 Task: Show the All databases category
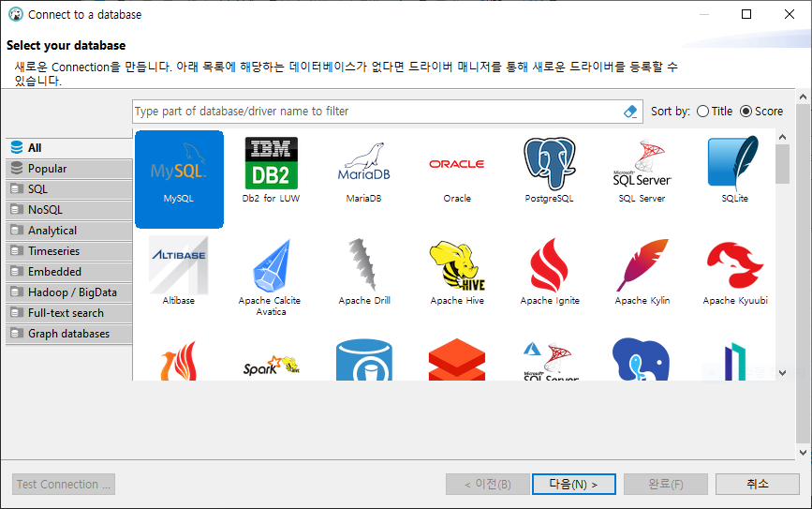click(x=69, y=148)
